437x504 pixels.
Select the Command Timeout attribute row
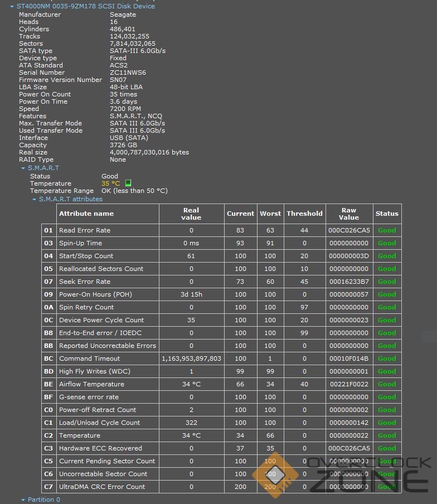click(90, 358)
